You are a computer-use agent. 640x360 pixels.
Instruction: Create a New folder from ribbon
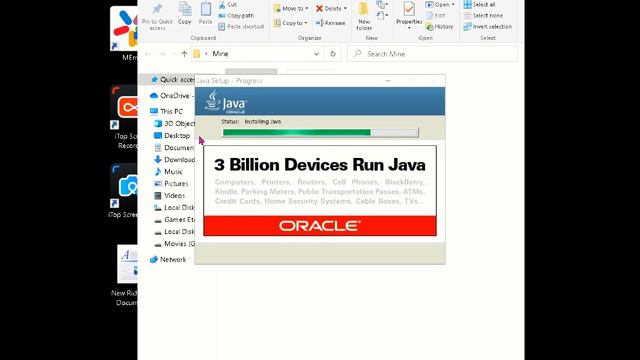tap(364, 16)
